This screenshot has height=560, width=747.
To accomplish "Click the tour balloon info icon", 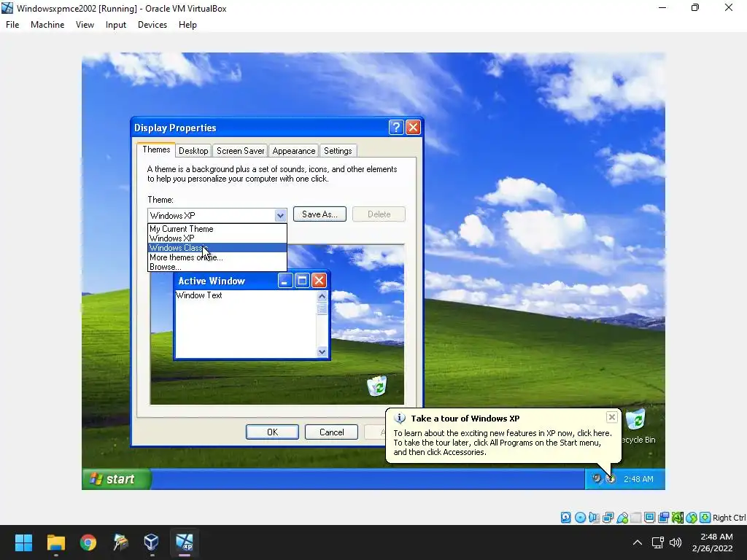I will (399, 419).
